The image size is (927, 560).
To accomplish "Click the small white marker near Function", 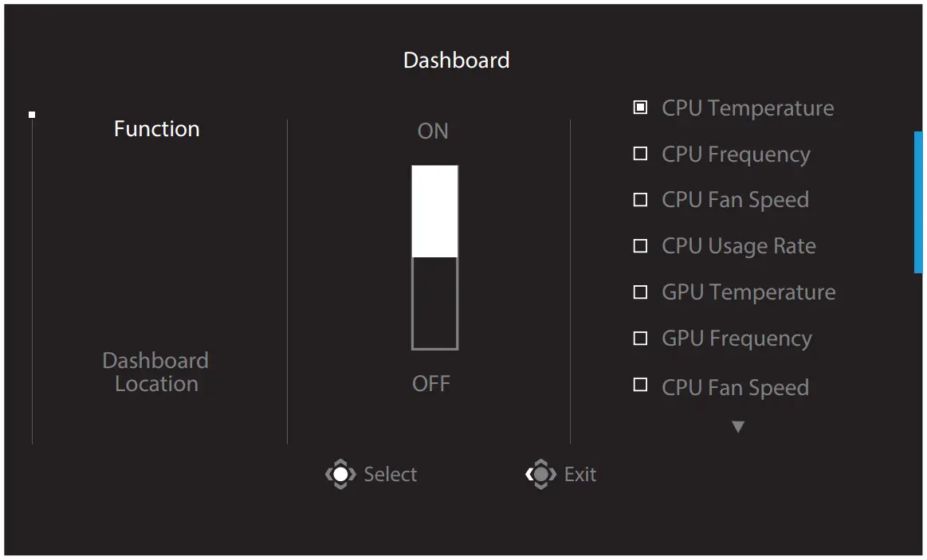I will click(32, 114).
